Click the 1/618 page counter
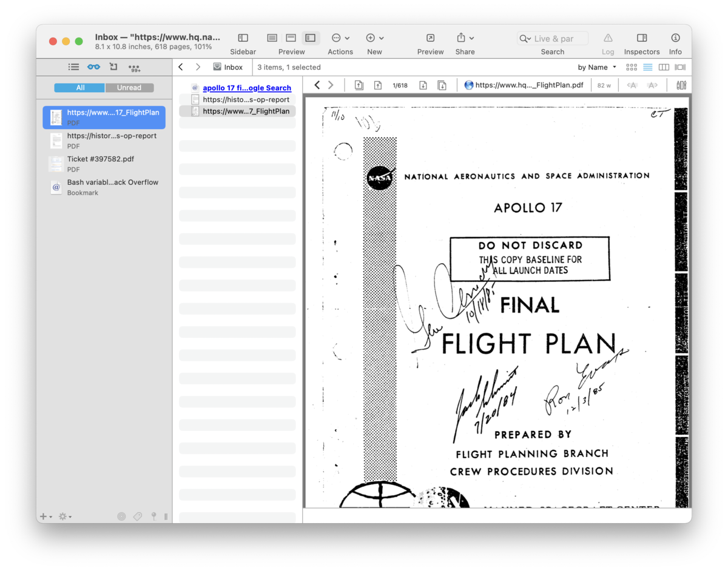The width and height of the screenshot is (728, 571). (x=400, y=85)
